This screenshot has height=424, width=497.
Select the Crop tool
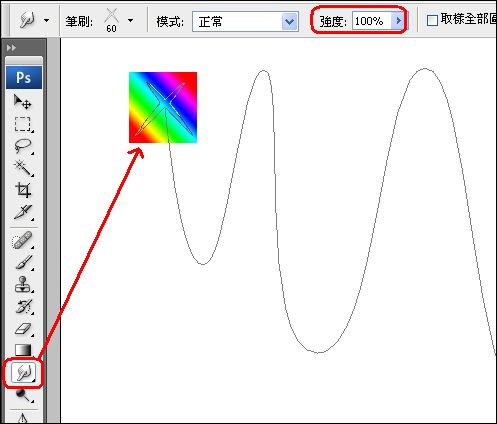coord(23,190)
